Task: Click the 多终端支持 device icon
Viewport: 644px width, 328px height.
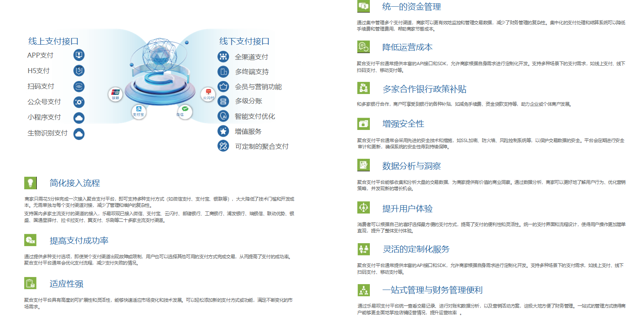Action: tap(223, 72)
